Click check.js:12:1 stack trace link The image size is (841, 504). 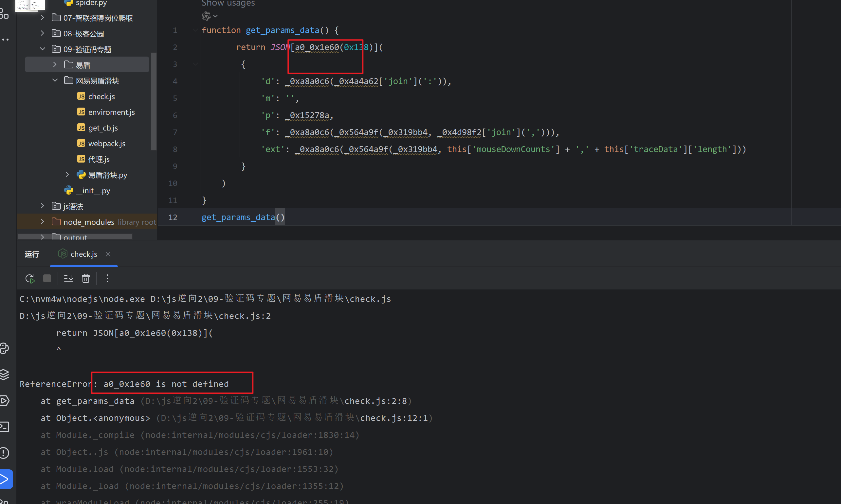pos(394,418)
